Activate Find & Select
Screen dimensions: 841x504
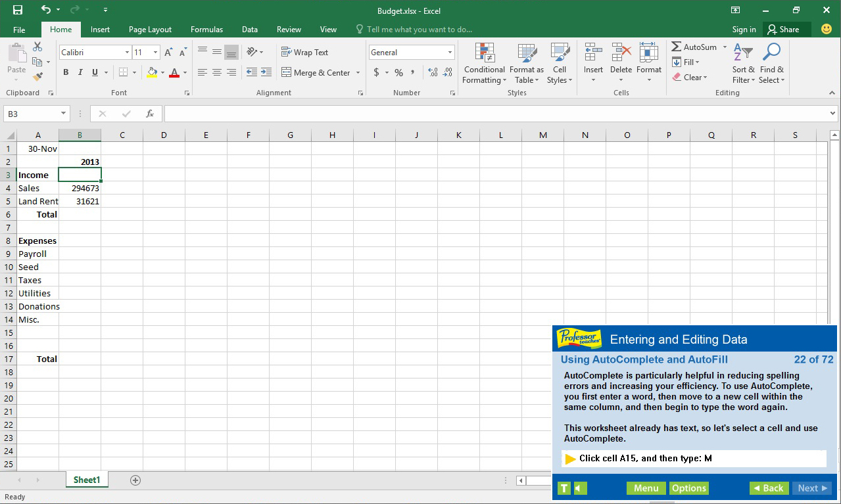[x=771, y=62]
